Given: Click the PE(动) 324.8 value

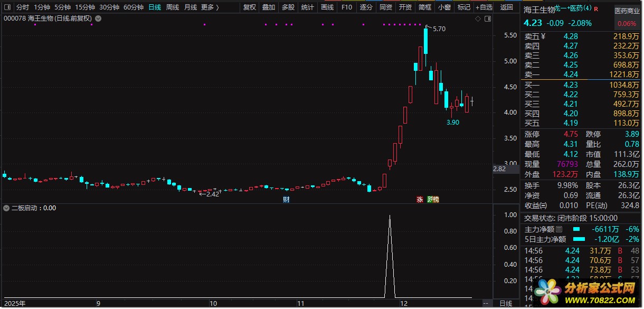Looking at the screenshot, I should pyautogui.click(x=630, y=205).
